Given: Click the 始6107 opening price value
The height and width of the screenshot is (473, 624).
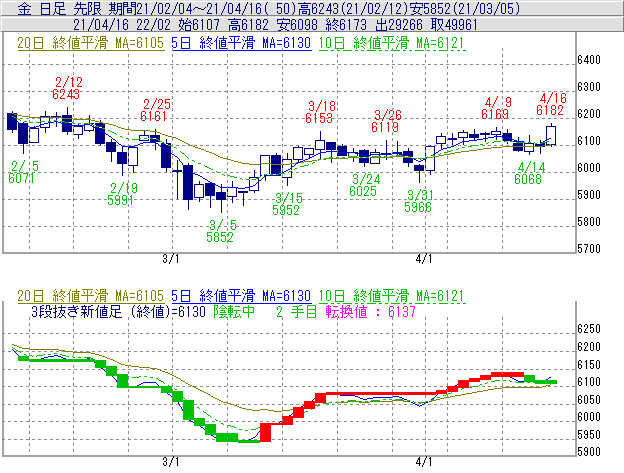Looking at the screenshot, I should click(199, 25).
